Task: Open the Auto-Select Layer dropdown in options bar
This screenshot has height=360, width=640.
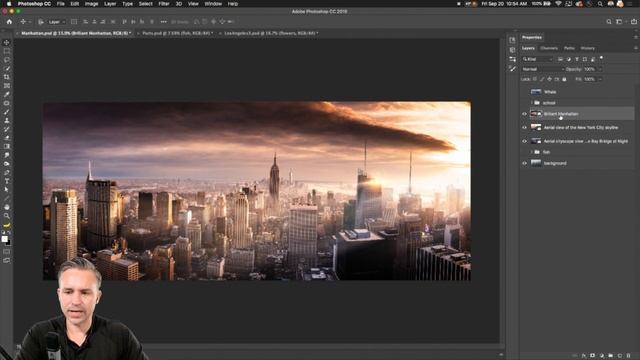Action: [x=57, y=22]
